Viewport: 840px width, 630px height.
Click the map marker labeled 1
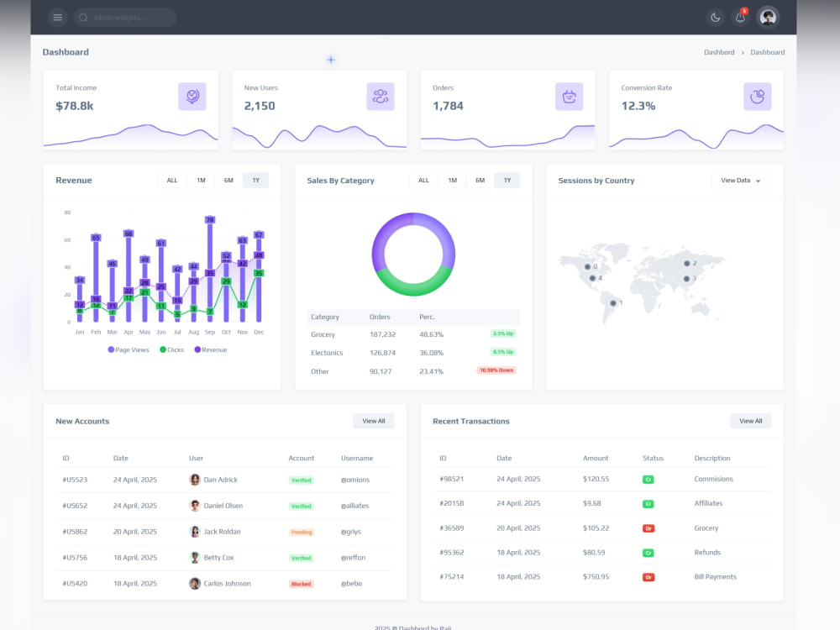click(x=613, y=303)
